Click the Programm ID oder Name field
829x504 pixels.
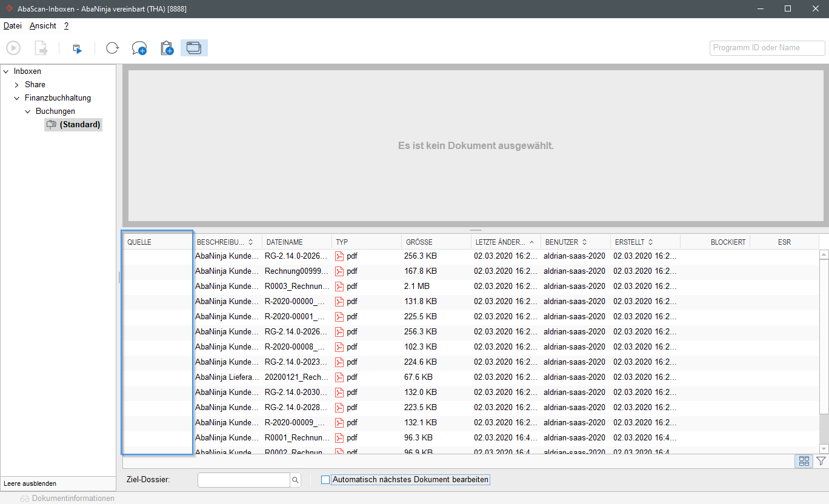click(x=767, y=48)
